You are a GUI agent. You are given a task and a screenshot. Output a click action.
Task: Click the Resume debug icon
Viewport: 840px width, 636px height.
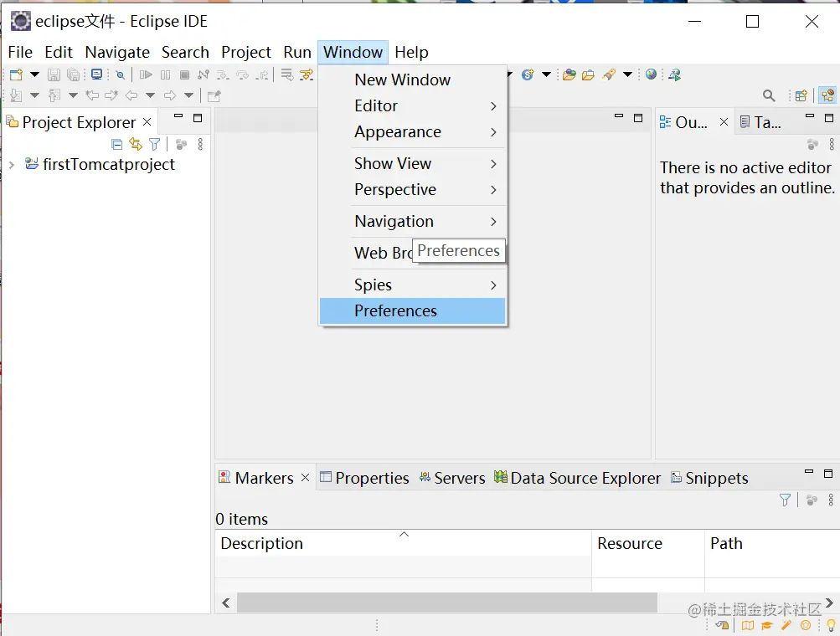pos(146,75)
